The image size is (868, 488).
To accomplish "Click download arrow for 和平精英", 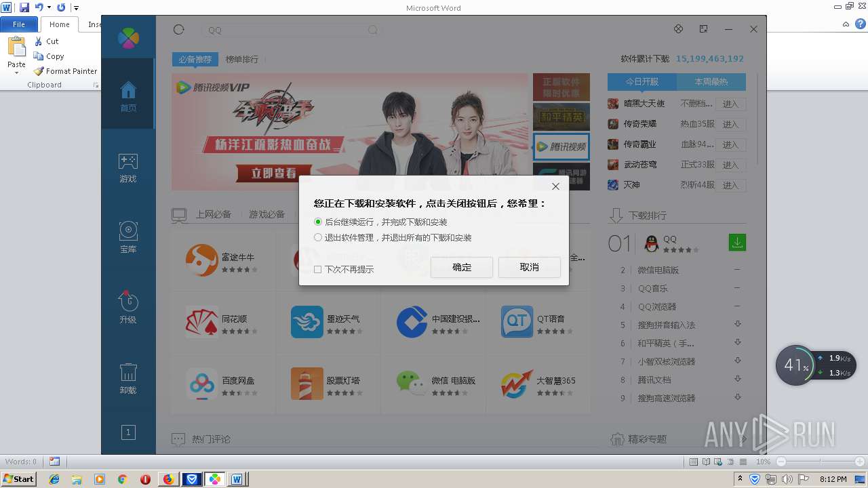I will (738, 342).
